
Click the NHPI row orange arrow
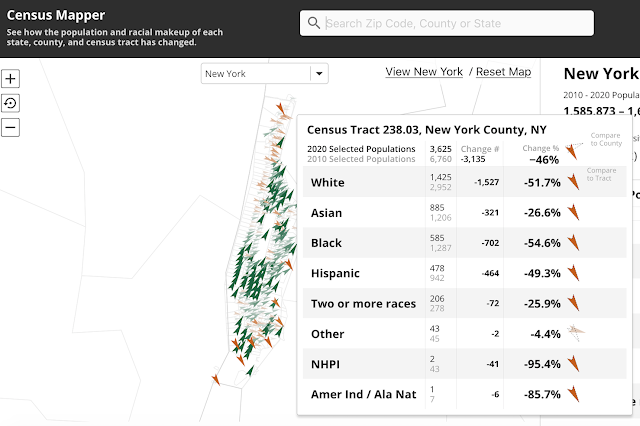[573, 364]
